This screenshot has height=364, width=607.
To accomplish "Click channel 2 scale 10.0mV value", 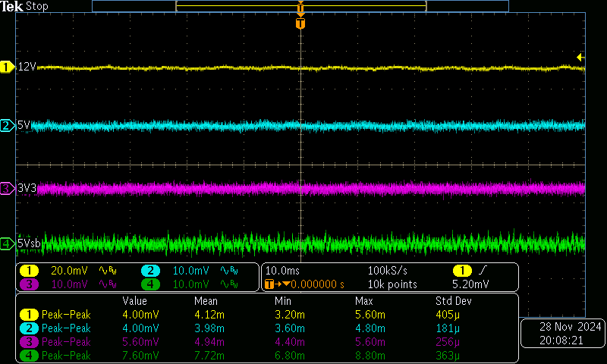I will click(191, 271).
